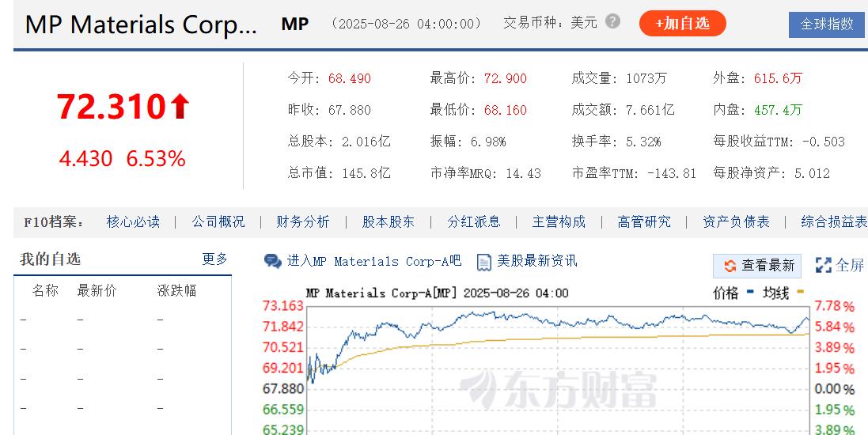Open 高管研究 link
This screenshot has height=435, width=868.
(644, 222)
